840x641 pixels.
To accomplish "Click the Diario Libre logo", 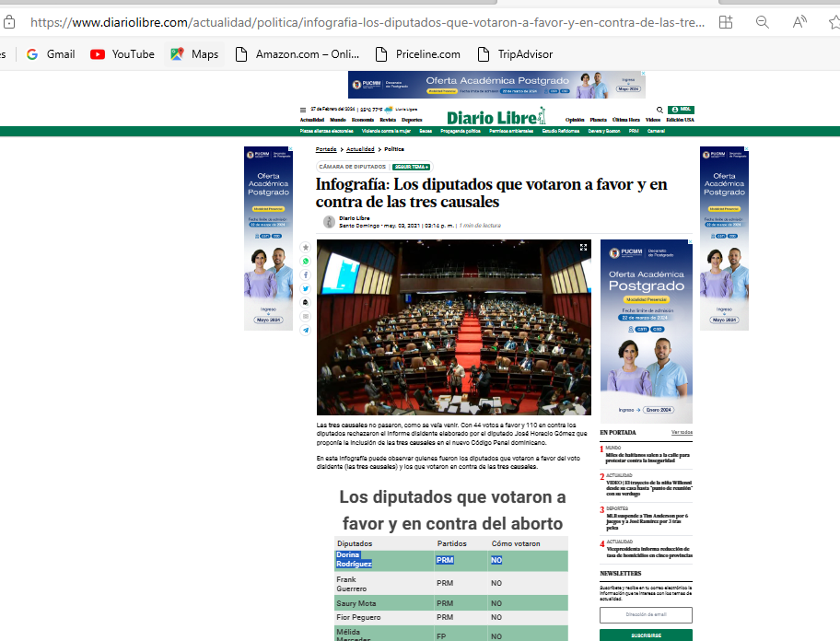I will pyautogui.click(x=496, y=116).
